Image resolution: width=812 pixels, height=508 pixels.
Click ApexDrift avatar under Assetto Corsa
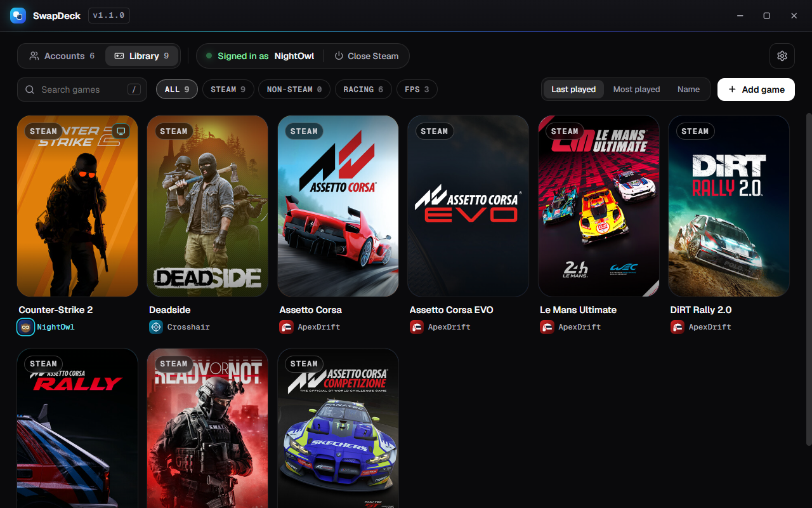[x=287, y=327]
